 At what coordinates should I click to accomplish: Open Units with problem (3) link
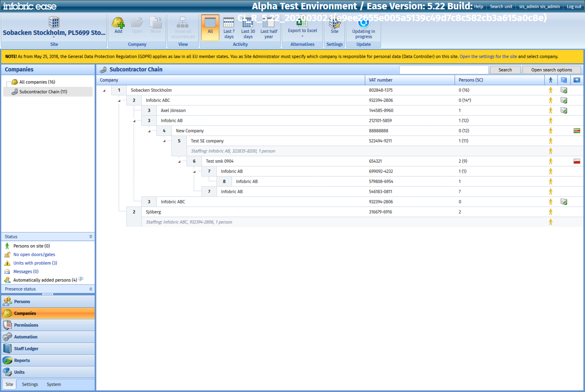[x=35, y=263]
